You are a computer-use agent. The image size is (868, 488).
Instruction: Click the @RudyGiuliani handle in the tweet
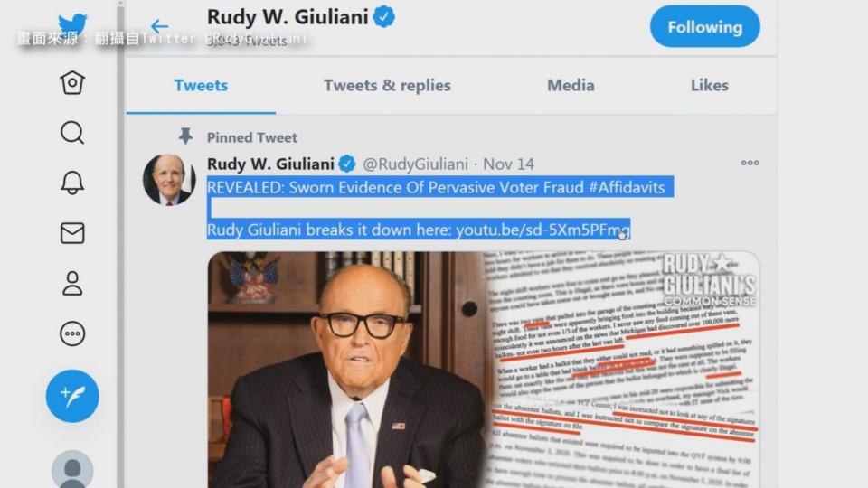pyautogui.click(x=415, y=164)
